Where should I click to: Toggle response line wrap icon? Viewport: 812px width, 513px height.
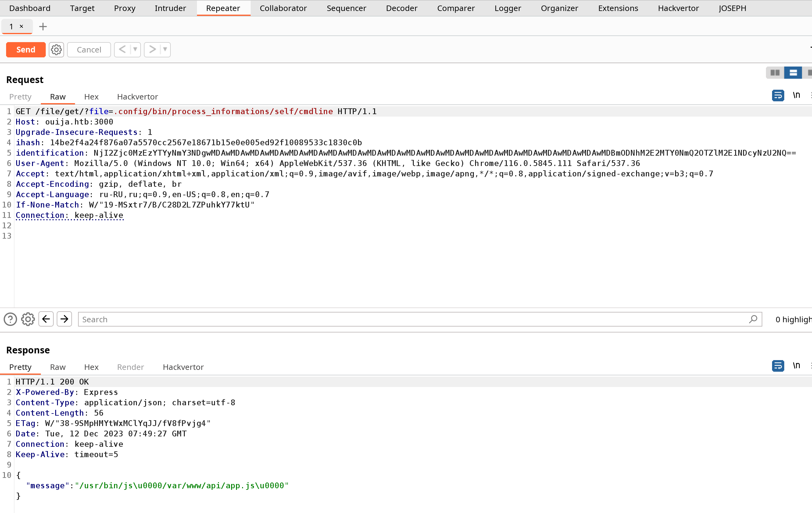pyautogui.click(x=778, y=366)
